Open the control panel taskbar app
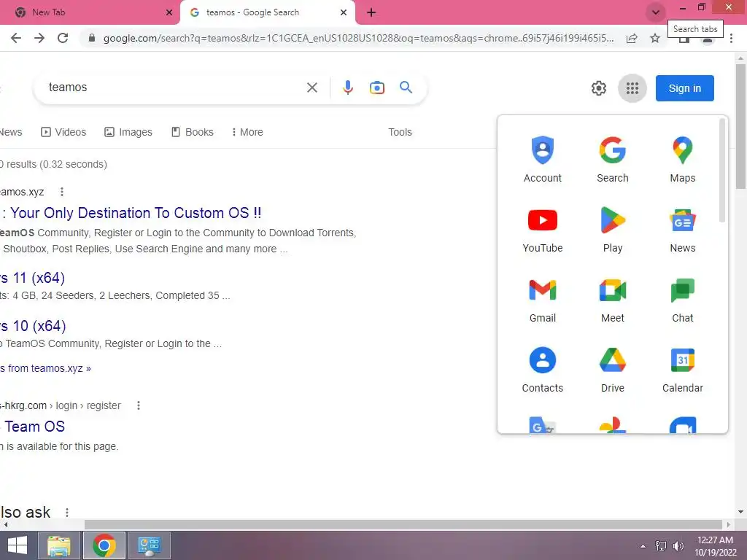This screenshot has width=747, height=560. point(150,545)
